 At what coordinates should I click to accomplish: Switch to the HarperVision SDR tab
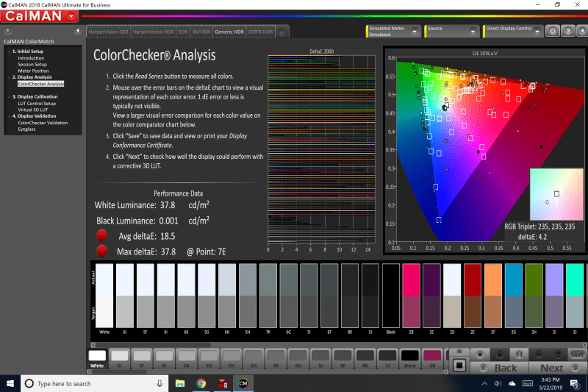point(108,32)
